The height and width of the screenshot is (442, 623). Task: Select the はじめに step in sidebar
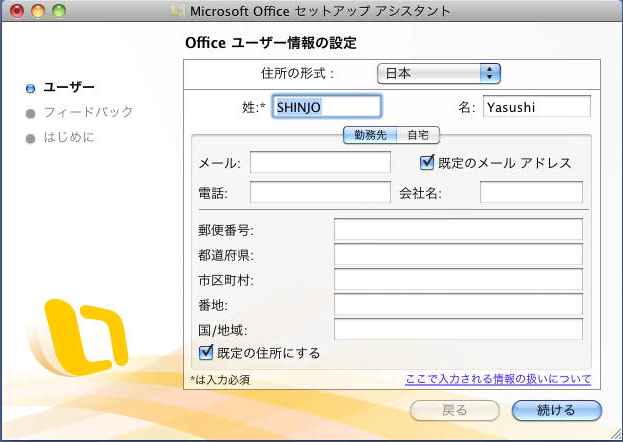(x=69, y=137)
